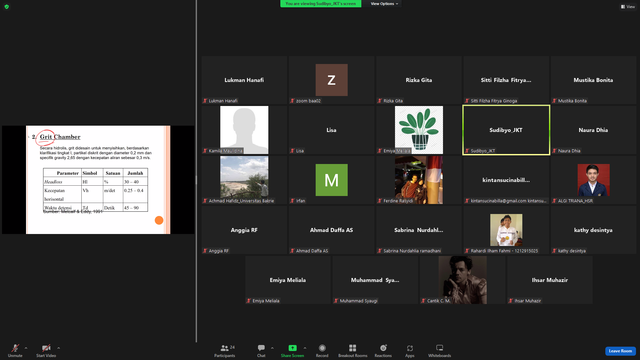Click the panel divider between slide and gallery
Screen dimensions: 640x360
click(196, 171)
